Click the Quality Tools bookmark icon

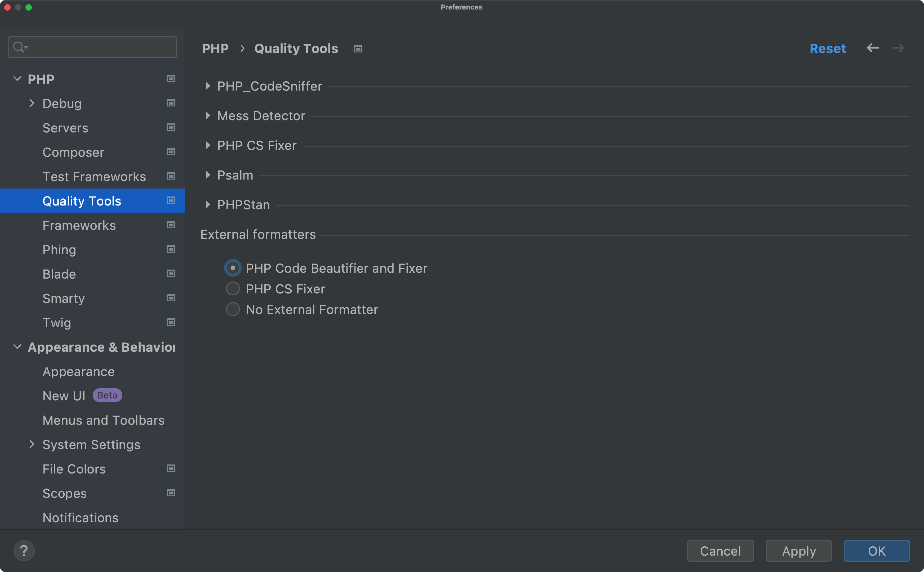[x=171, y=200]
